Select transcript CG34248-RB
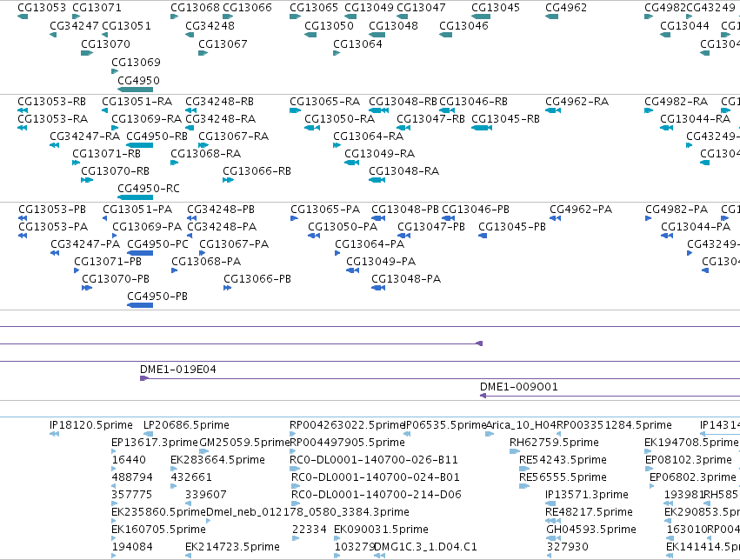This screenshot has height=560, width=740. [219, 102]
